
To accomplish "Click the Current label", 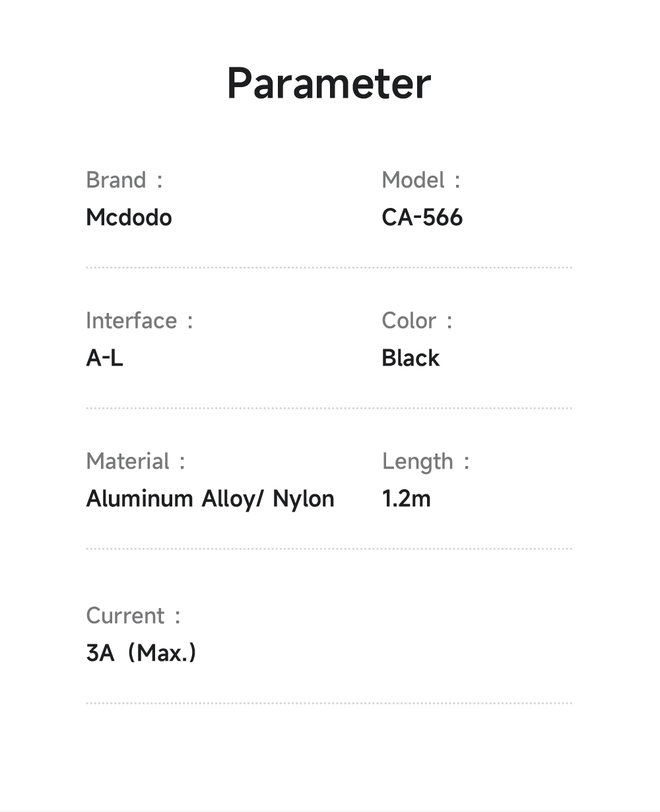I will (x=125, y=616).
